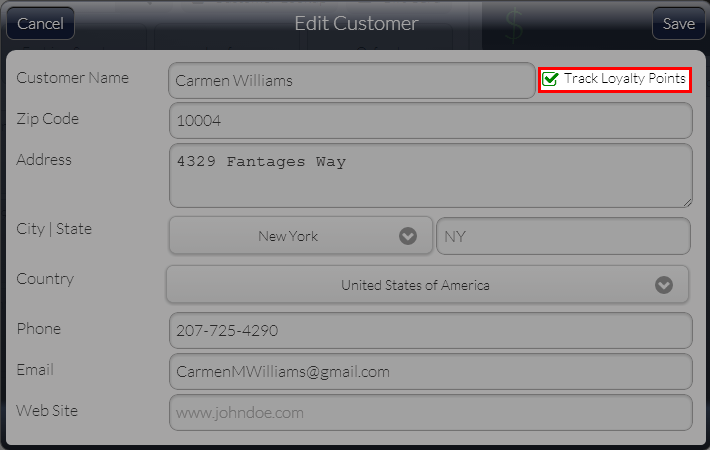Cancel editing the customer
Screen dimensions: 710x450
pyautogui.click(x=40, y=23)
